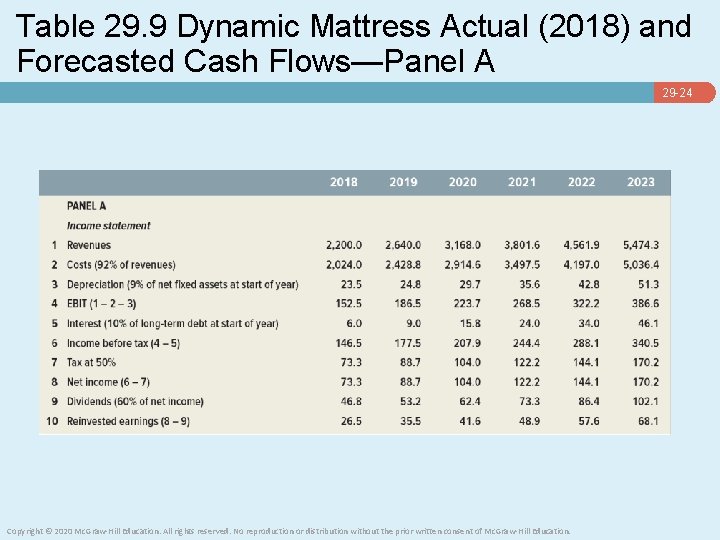The image size is (720, 540).
Task: Click 2018 EBIT value 152.5
Action: click(349, 304)
